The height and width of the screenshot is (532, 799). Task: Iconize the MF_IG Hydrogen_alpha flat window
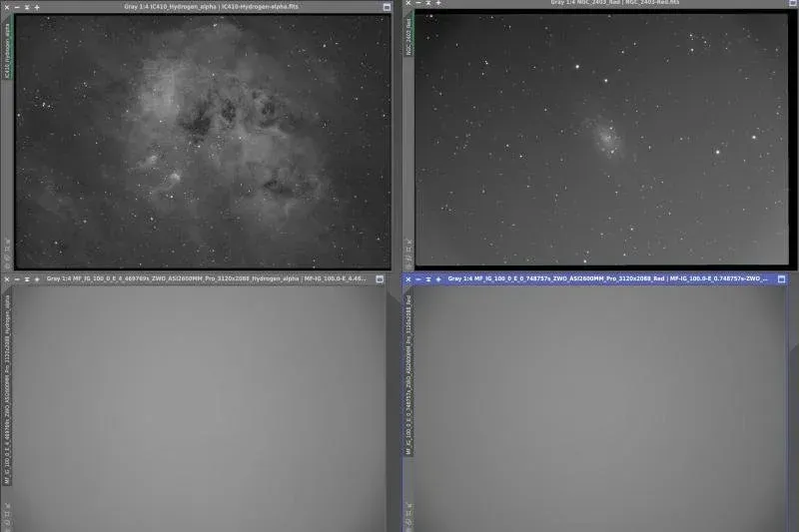coord(17,279)
